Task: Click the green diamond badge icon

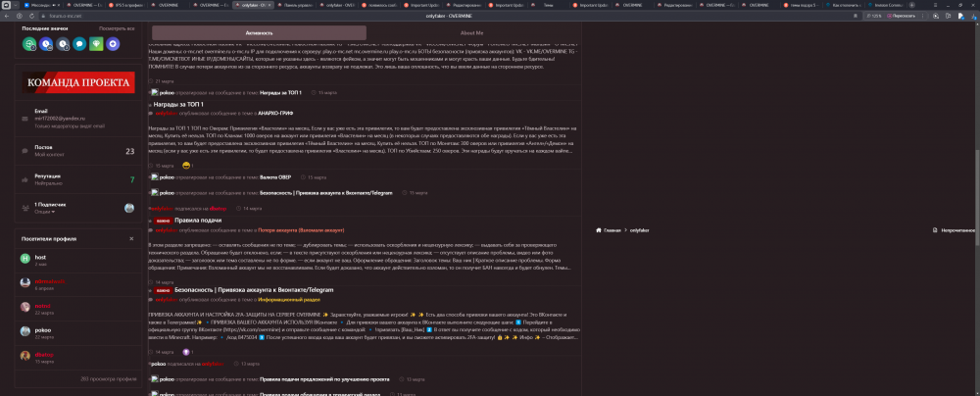Action: click(96, 44)
